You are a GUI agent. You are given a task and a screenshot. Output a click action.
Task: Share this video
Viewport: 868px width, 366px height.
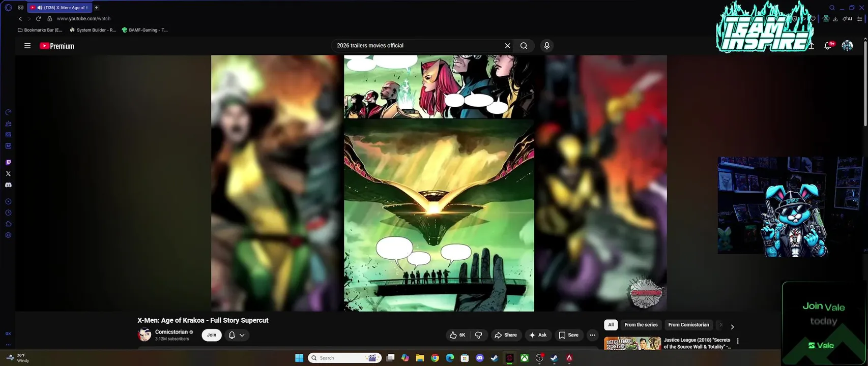[506, 335]
